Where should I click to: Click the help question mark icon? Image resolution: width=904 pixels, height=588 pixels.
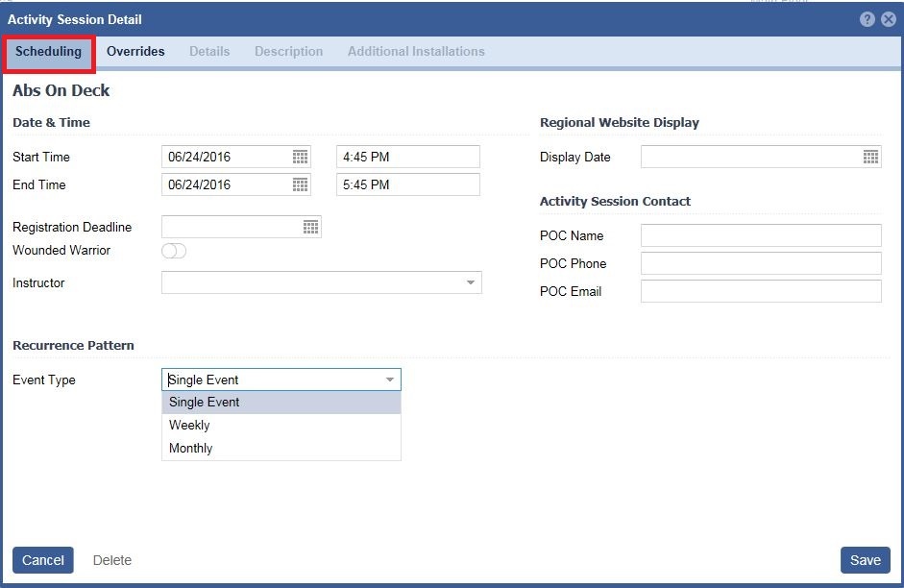867,19
